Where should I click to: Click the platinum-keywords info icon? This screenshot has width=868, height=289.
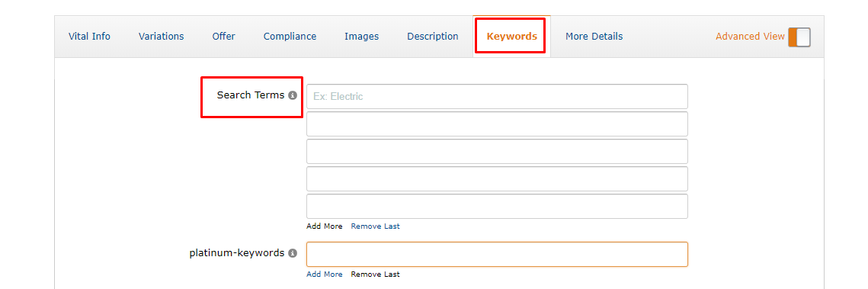click(293, 253)
